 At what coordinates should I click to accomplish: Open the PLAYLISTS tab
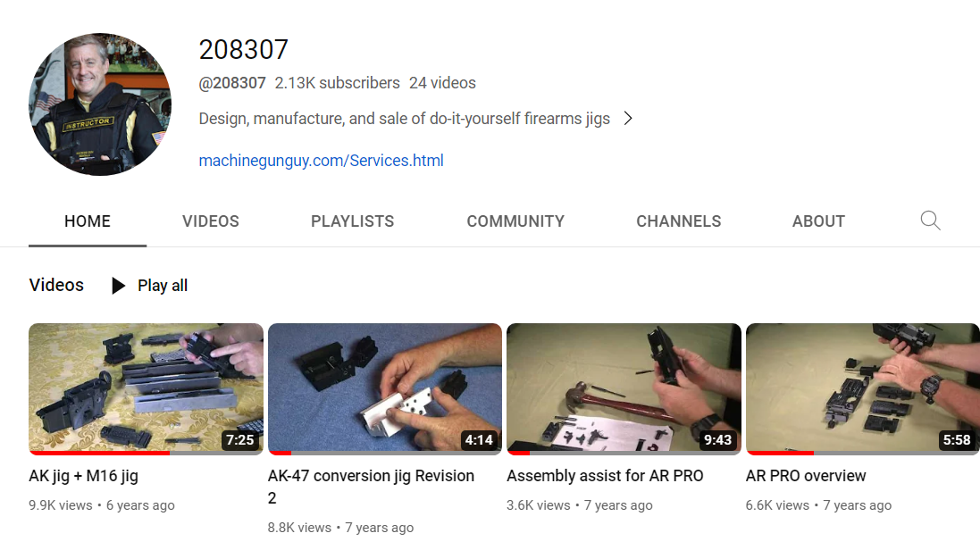pyautogui.click(x=353, y=221)
